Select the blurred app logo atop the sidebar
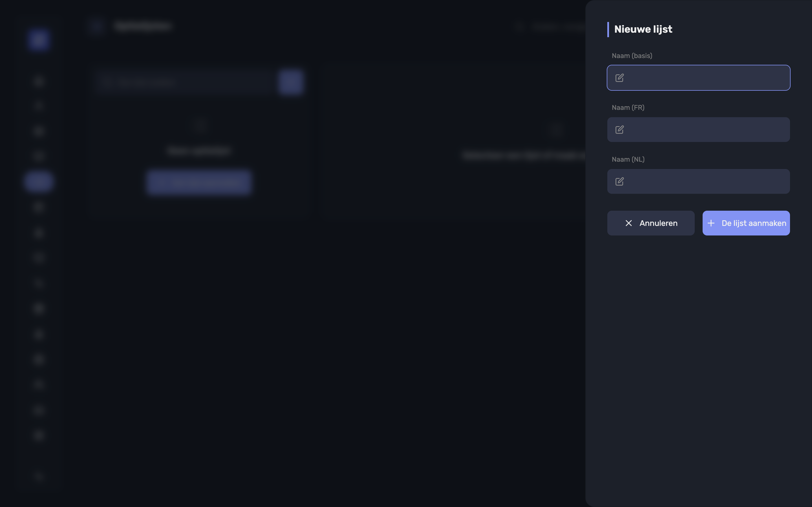Viewport: 812px width, 507px height. click(39, 39)
